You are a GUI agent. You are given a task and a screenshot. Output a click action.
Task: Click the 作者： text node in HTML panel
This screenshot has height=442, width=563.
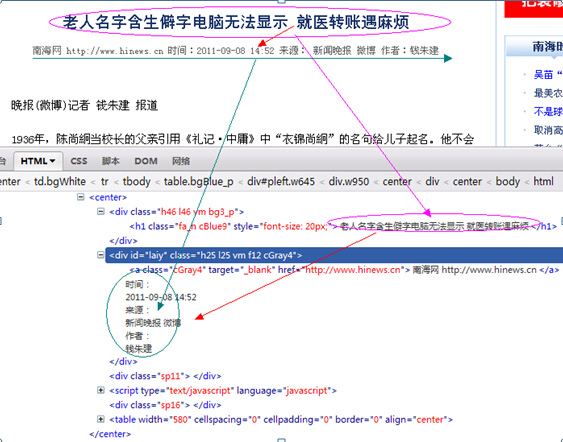[x=137, y=336]
